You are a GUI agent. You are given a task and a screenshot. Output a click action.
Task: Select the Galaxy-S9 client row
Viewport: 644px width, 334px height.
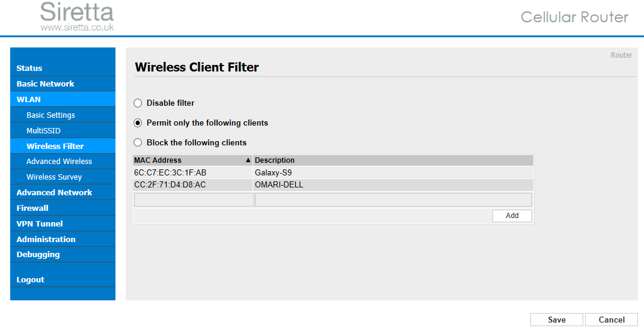(333, 173)
